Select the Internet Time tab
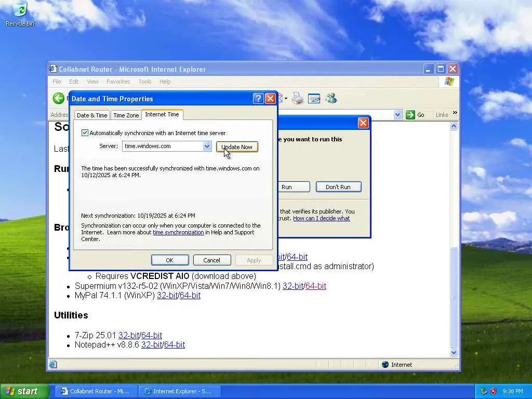The image size is (532, 399). 162,114
